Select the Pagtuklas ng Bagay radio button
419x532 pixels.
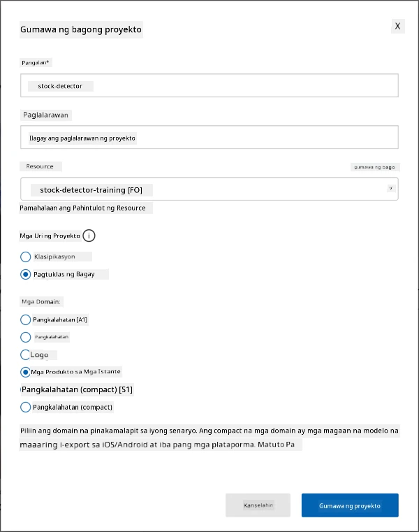25,274
